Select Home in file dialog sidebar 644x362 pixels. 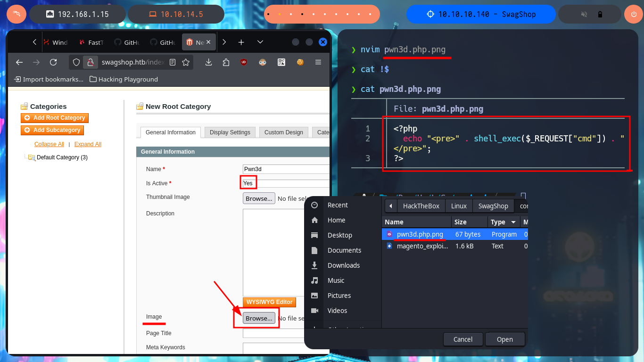342,220
